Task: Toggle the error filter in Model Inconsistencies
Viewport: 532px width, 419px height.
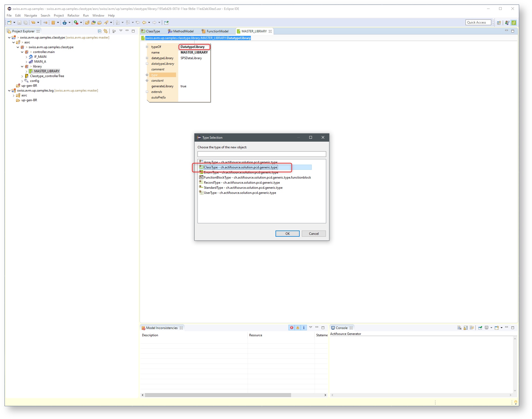Action: [292, 328]
